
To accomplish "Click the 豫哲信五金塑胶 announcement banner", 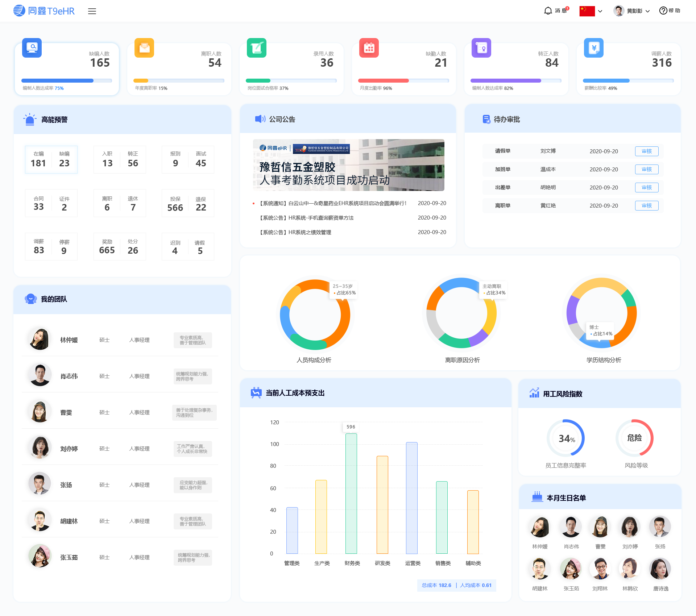I will click(348, 165).
